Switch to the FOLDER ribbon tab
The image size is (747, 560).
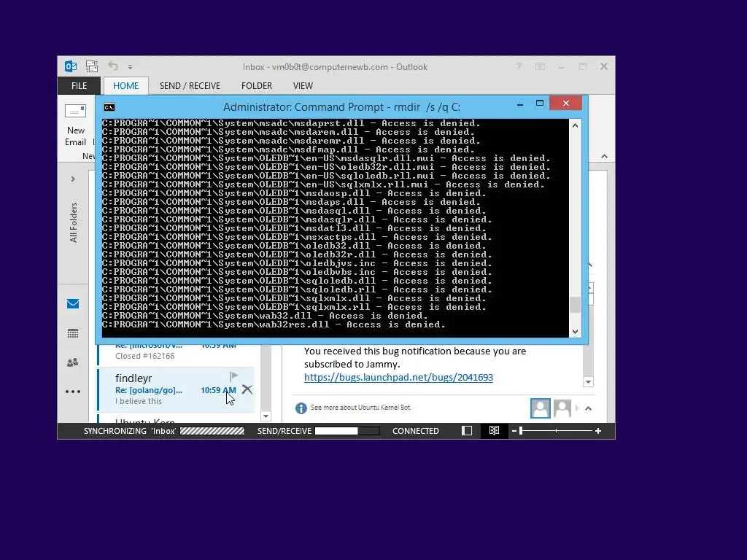[256, 86]
